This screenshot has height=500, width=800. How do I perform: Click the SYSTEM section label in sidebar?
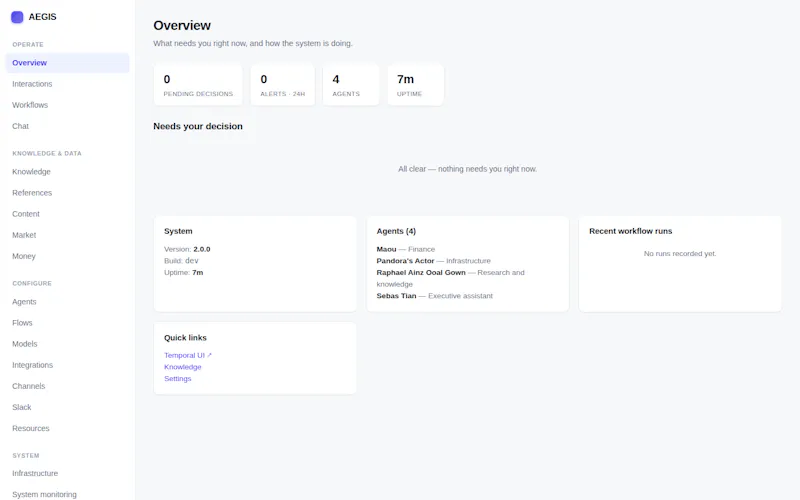coord(26,455)
